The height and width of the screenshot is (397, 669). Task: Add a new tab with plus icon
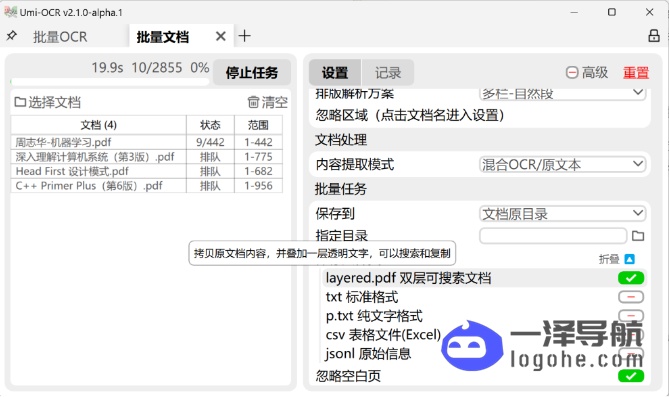244,36
